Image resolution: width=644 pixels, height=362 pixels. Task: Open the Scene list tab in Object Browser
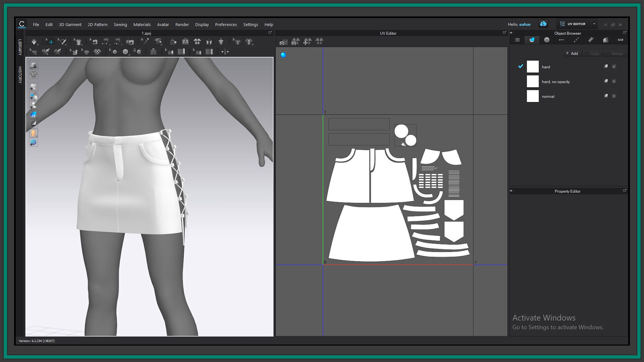517,40
